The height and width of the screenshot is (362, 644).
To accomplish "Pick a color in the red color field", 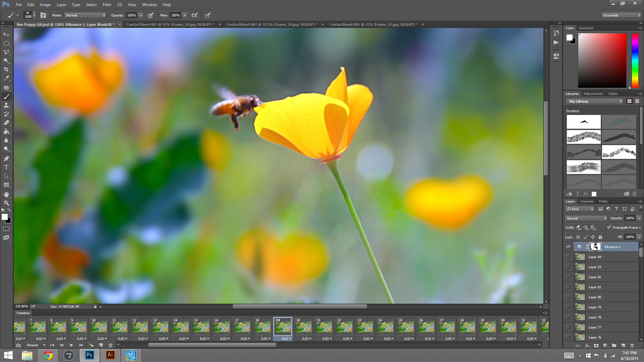I will [602, 60].
